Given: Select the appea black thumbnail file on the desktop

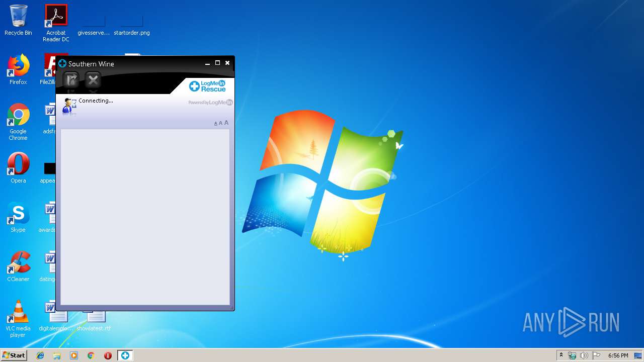Looking at the screenshot, I should click(x=49, y=172).
